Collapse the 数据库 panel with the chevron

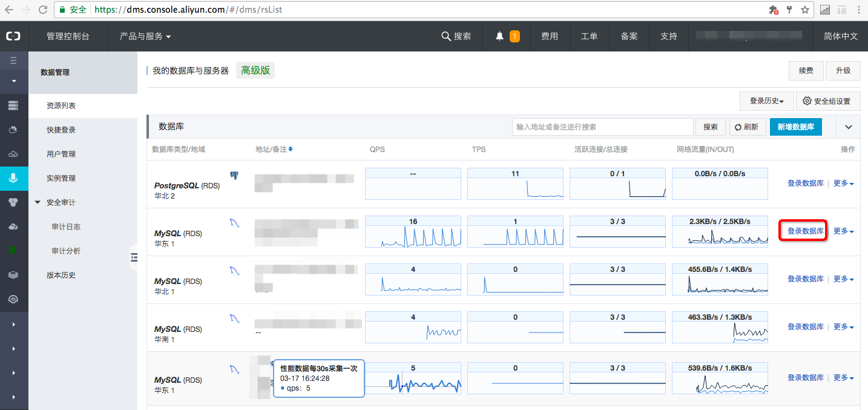click(849, 127)
